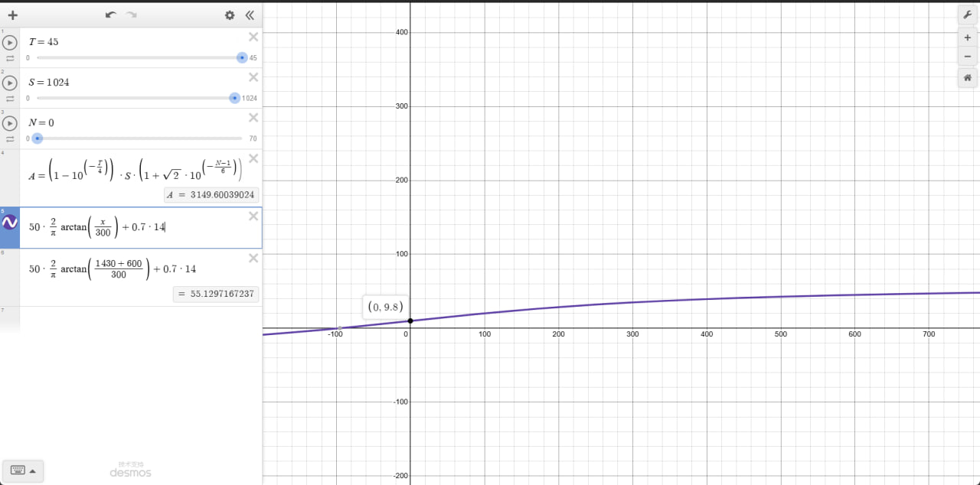
Task: Play the T slider animation
Action: (10, 43)
